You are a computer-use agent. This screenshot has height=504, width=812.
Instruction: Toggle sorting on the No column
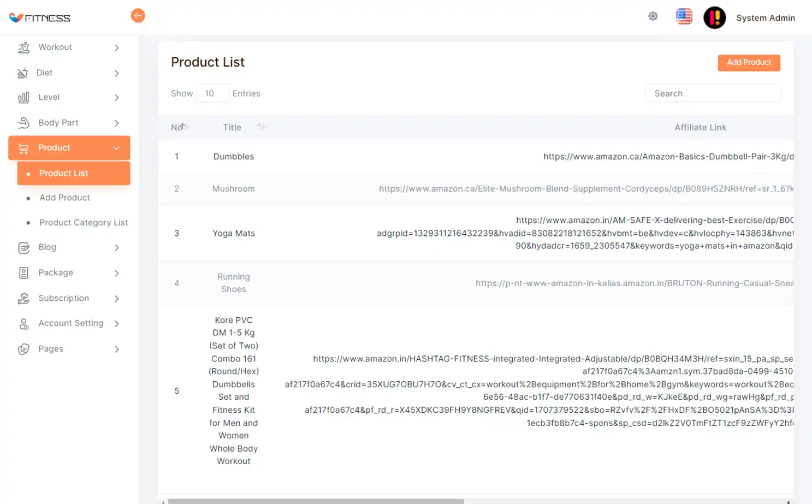click(x=183, y=127)
